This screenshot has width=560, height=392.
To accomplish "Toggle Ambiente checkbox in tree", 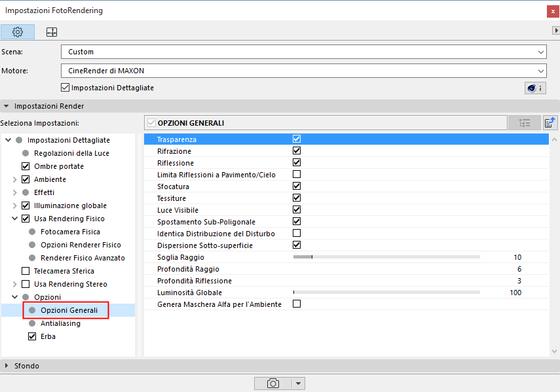I will pos(26,179).
